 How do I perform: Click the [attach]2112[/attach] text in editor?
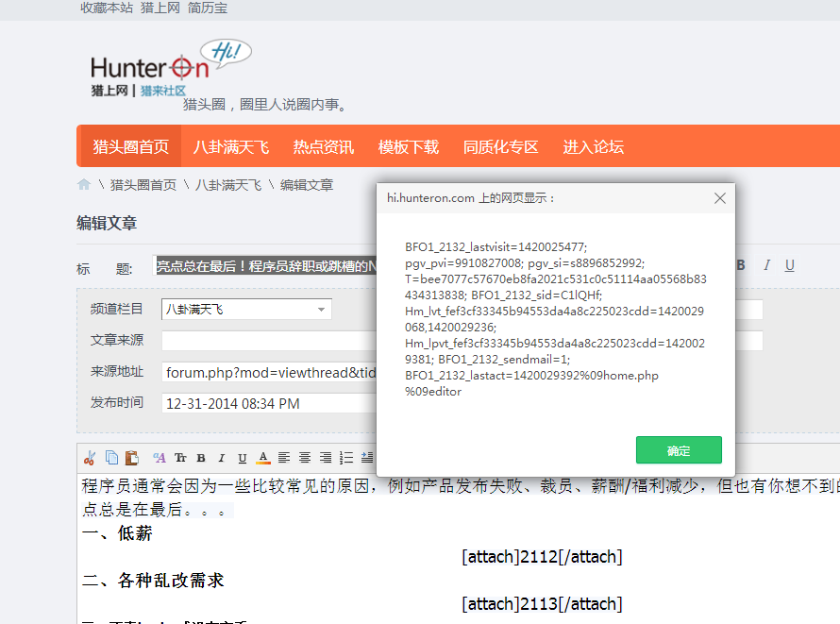[542, 557]
